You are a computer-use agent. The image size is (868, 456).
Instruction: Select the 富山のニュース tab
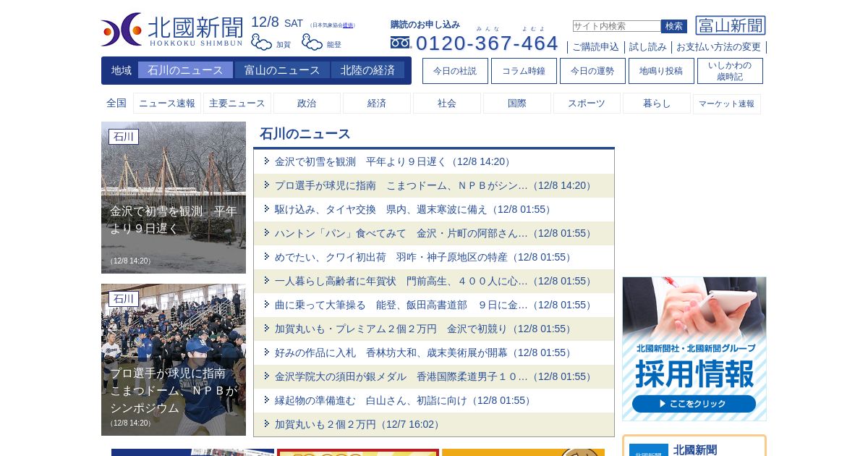(x=282, y=70)
